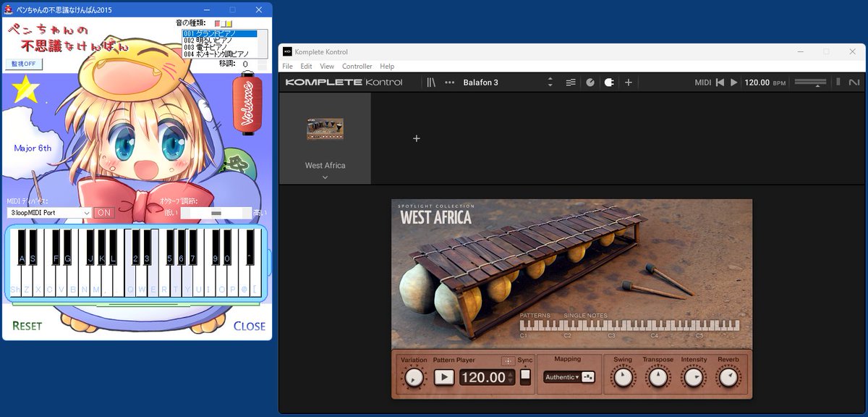Click the Reverb knob
The height and width of the screenshot is (417, 868).
pos(728,377)
